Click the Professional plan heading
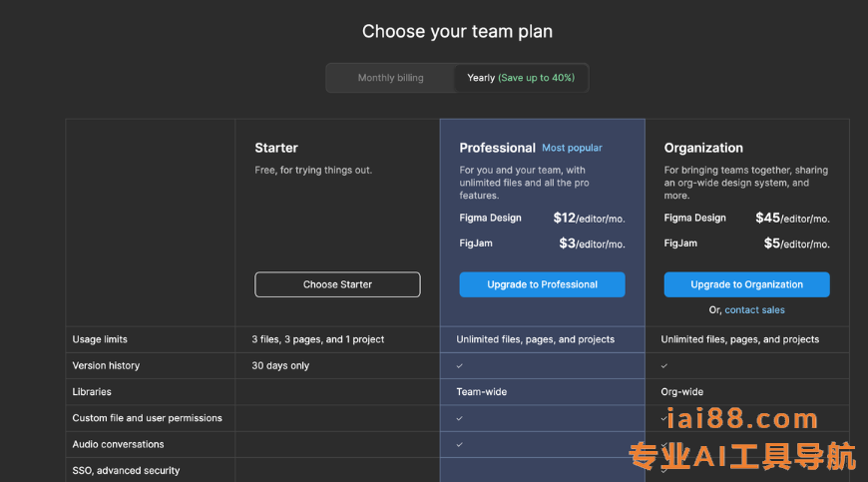Viewport: 868px width, 482px height. tap(497, 148)
